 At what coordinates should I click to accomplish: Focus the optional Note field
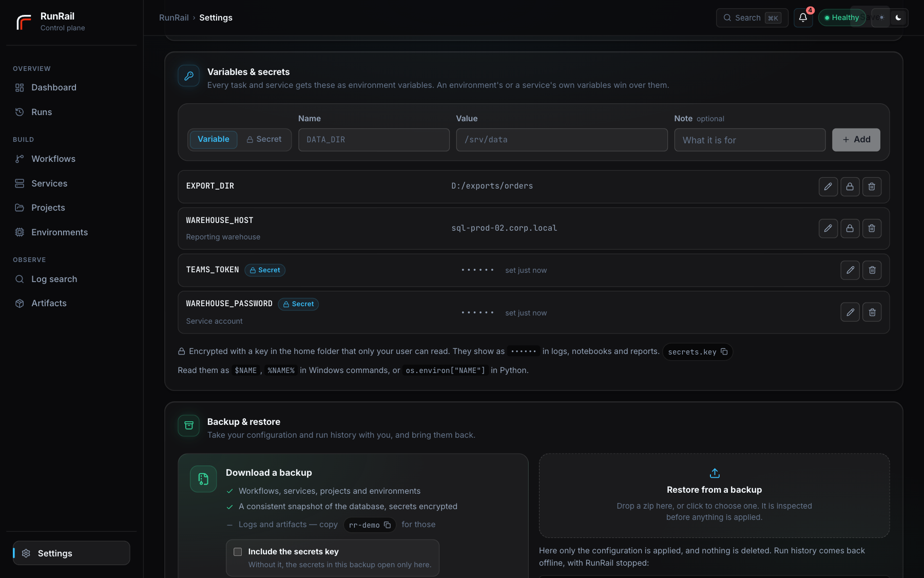pos(749,140)
